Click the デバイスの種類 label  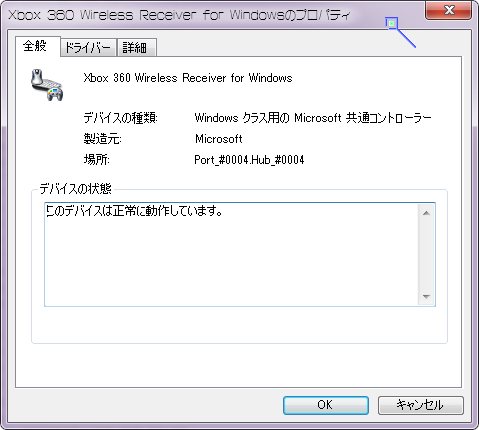[x=120, y=118]
